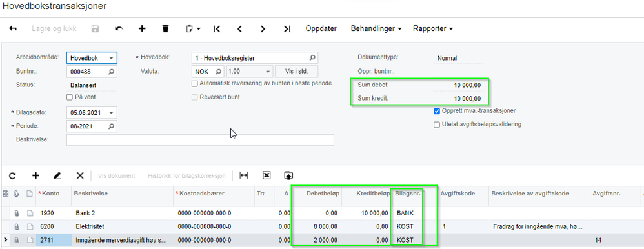Export grid to Excel icon
This screenshot has width=644, height=249.
point(266,175)
